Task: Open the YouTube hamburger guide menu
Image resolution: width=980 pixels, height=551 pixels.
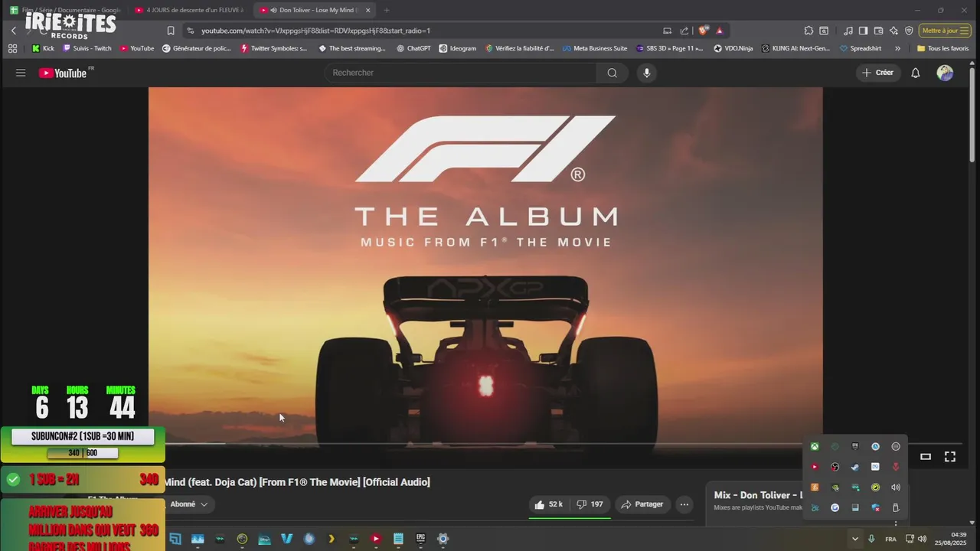Action: click(x=21, y=73)
